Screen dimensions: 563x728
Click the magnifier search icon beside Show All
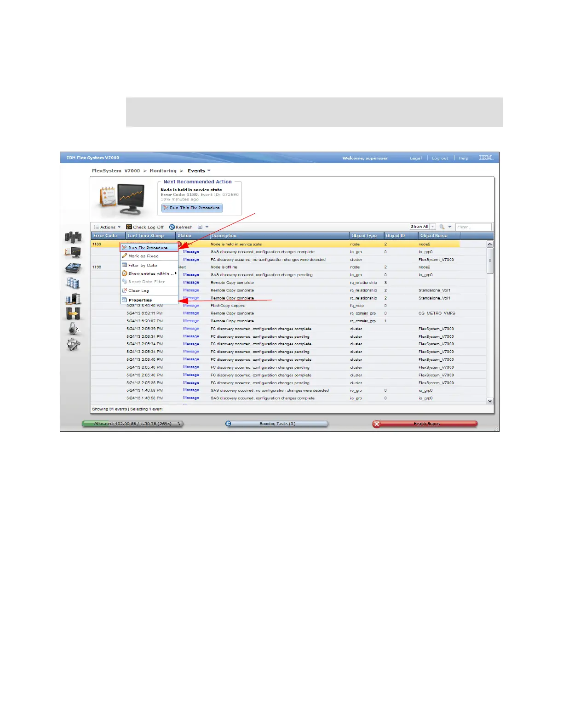(442, 227)
